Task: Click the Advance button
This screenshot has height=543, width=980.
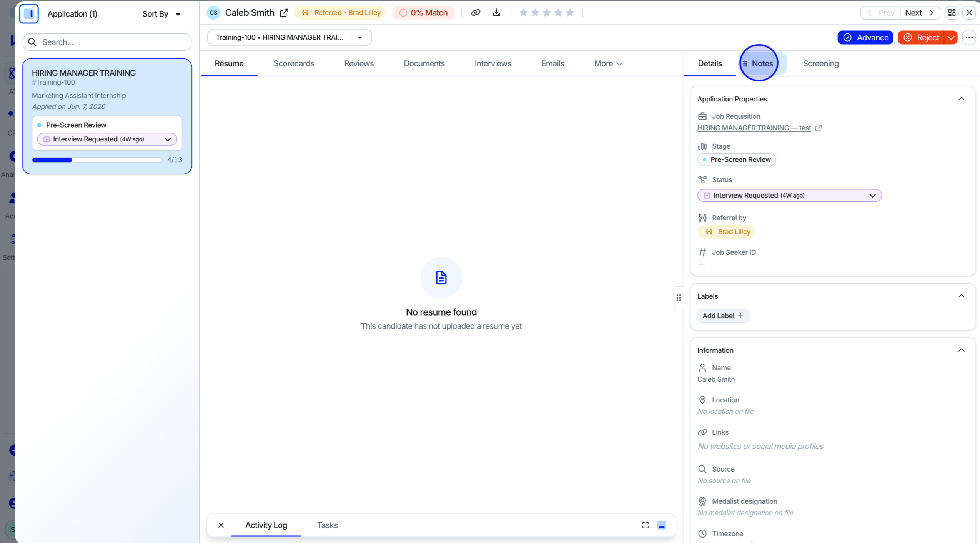Action: [x=865, y=37]
